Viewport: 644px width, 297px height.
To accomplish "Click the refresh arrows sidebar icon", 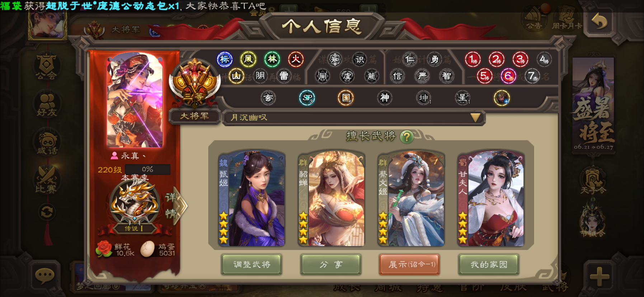I will 47,212.
